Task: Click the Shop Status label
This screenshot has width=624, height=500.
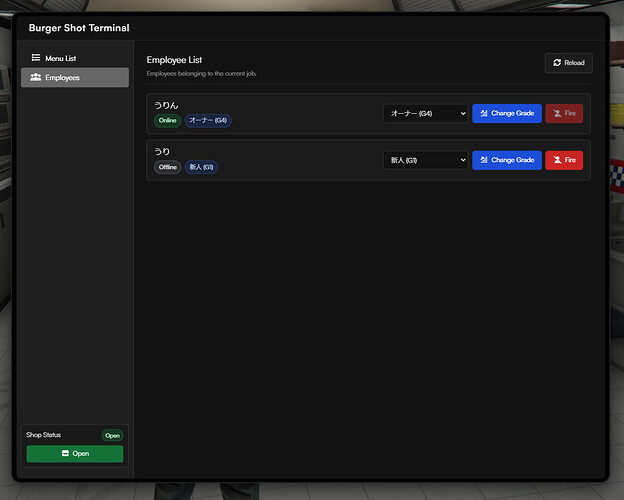Action: pos(44,435)
